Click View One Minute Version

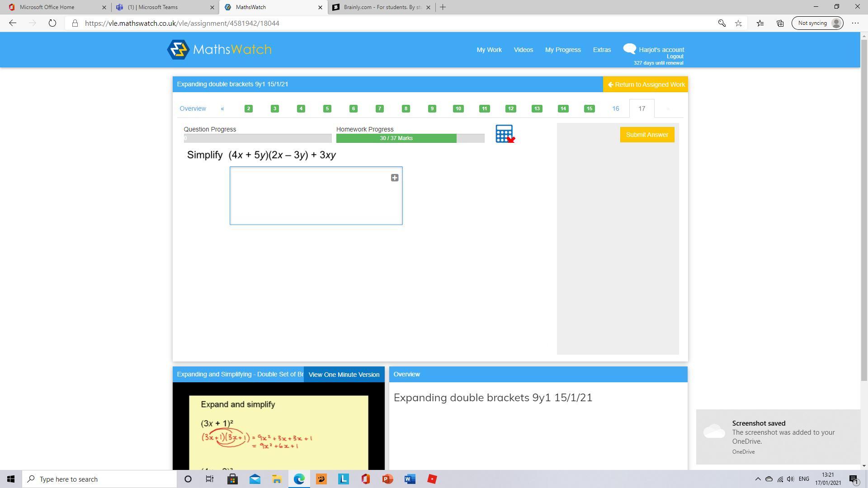tap(344, 375)
